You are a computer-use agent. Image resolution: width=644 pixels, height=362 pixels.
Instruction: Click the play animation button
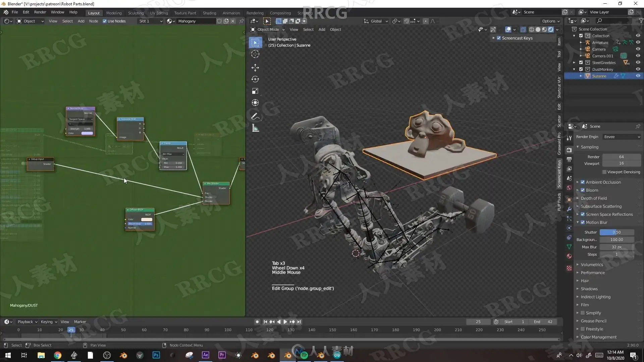[x=285, y=322]
